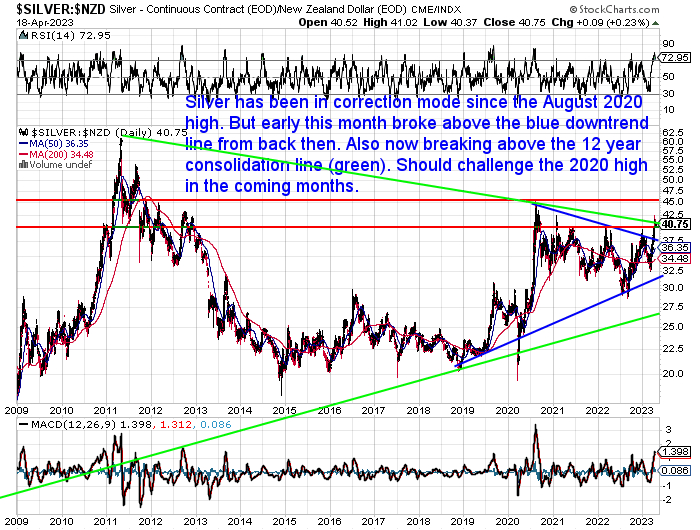Click the small icon before the RSI(14) label
The image size is (700, 530).
click(23, 36)
